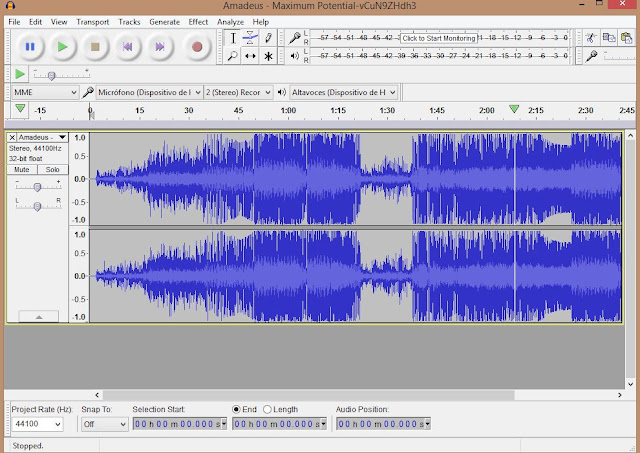Click the Cut scissors icon
The height and width of the screenshot is (453, 640).
pos(591,38)
